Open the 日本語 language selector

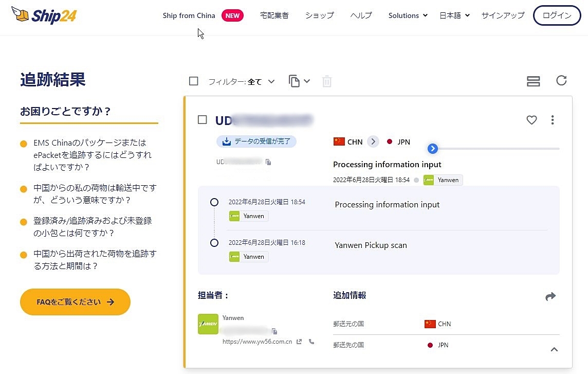(x=454, y=15)
